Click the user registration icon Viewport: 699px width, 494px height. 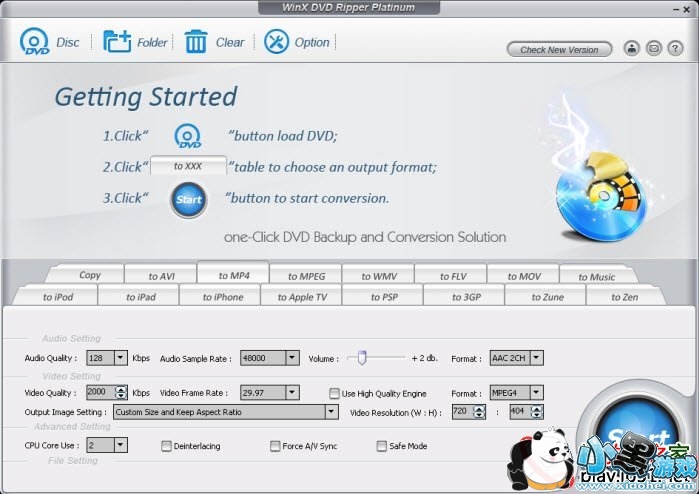click(x=632, y=48)
